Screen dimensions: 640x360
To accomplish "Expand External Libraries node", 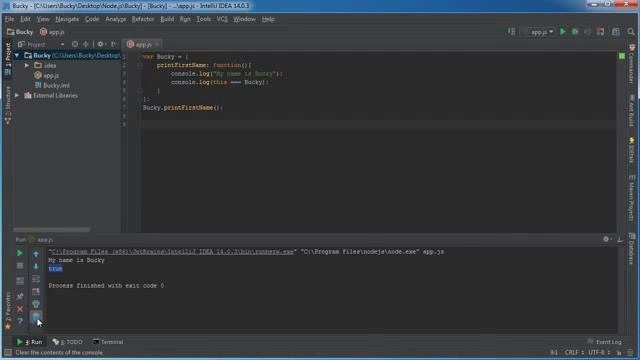I will click(x=17, y=96).
